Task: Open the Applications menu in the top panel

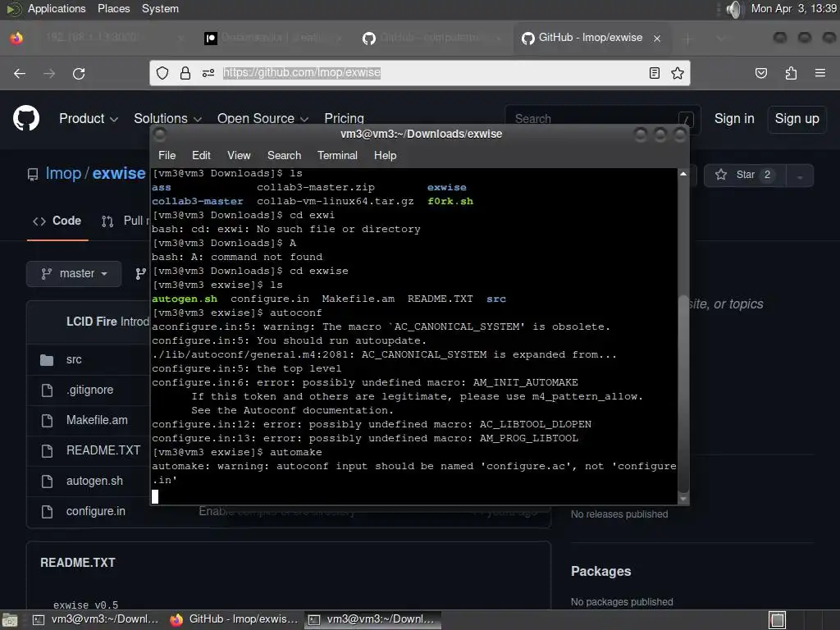Action: (x=57, y=8)
